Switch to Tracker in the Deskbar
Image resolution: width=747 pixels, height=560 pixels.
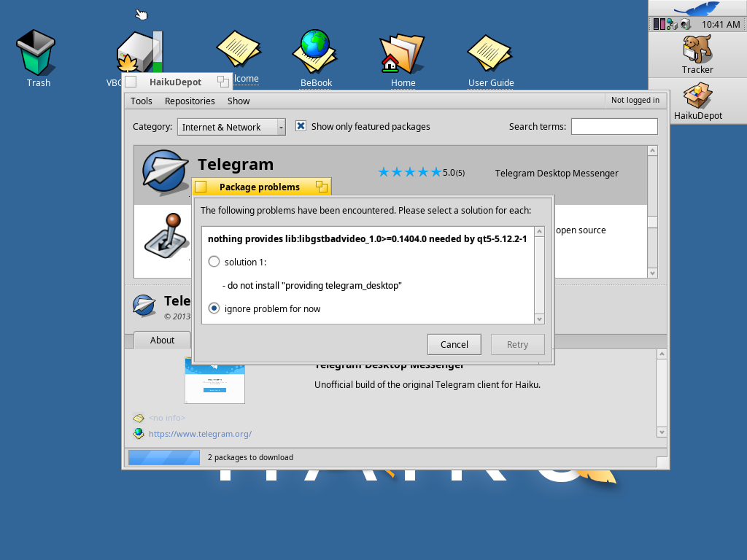click(697, 55)
